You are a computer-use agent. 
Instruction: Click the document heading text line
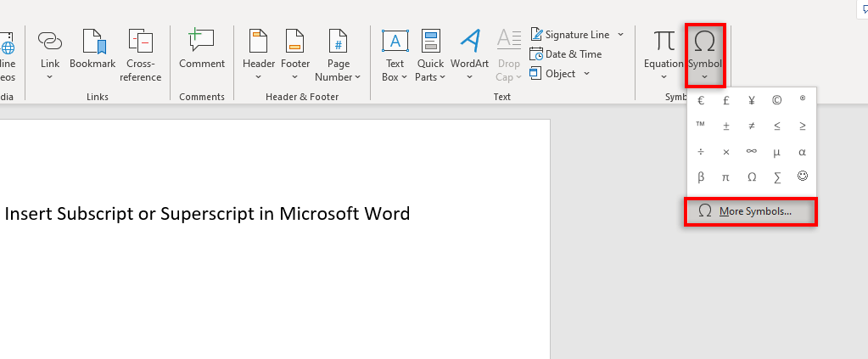click(x=208, y=214)
